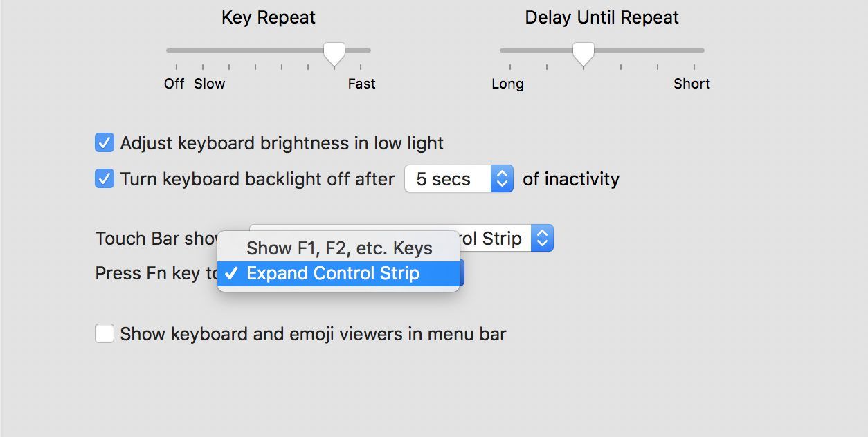Set Key Repeat to the Off tick
The image size is (868, 437).
tap(177, 50)
